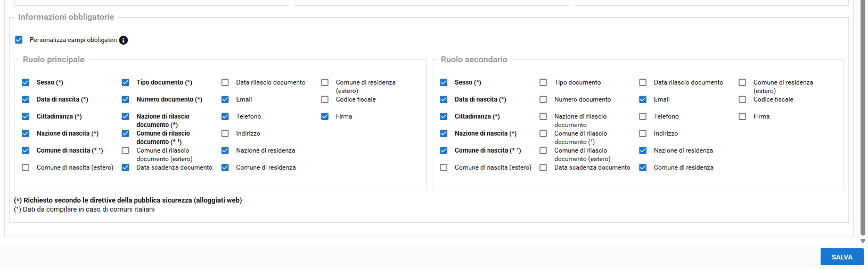Uncheck Firma in Ruolo principale
This screenshot has height=269, width=868.
(325, 116)
